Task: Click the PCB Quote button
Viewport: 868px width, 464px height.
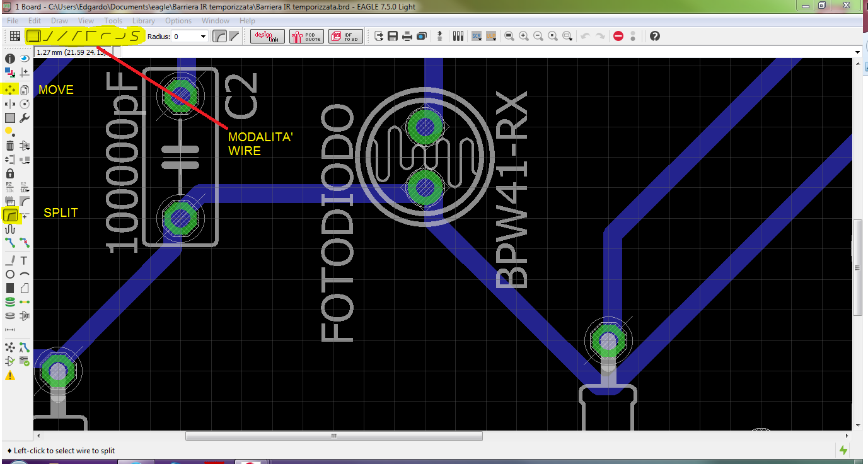Action: [306, 37]
